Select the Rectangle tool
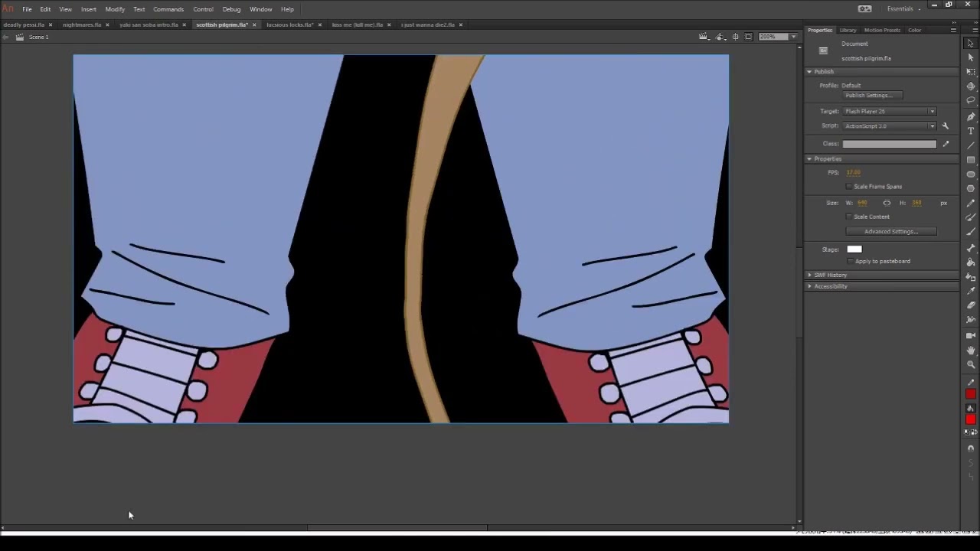This screenshot has width=980, height=551. pyautogui.click(x=971, y=160)
